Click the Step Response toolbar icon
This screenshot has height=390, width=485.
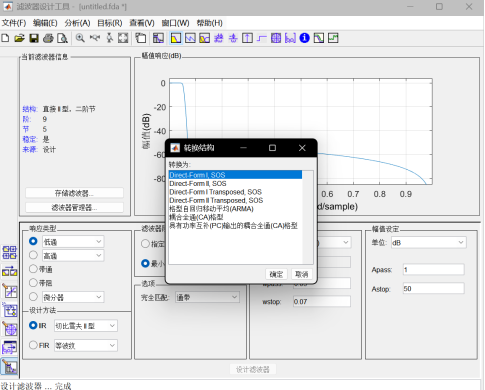tap(261, 38)
